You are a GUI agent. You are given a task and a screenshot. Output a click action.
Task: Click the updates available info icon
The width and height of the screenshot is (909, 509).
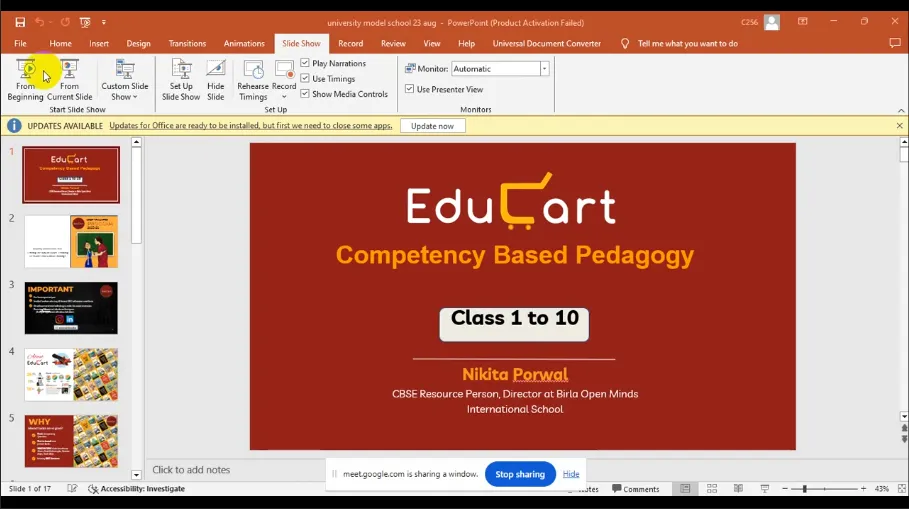(14, 126)
